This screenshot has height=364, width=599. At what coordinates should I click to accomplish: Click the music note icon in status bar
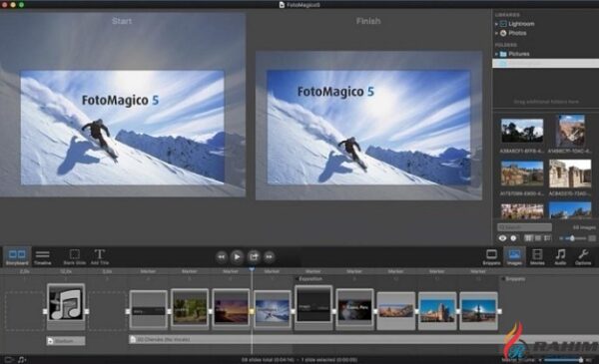tap(22, 359)
